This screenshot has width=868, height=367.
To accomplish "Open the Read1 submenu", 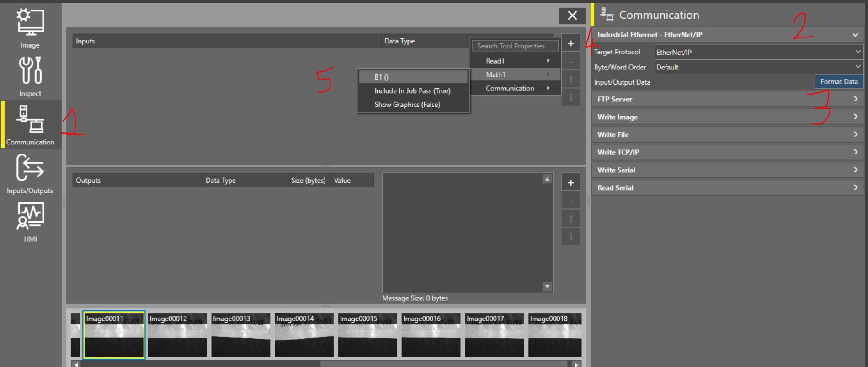I will point(515,61).
